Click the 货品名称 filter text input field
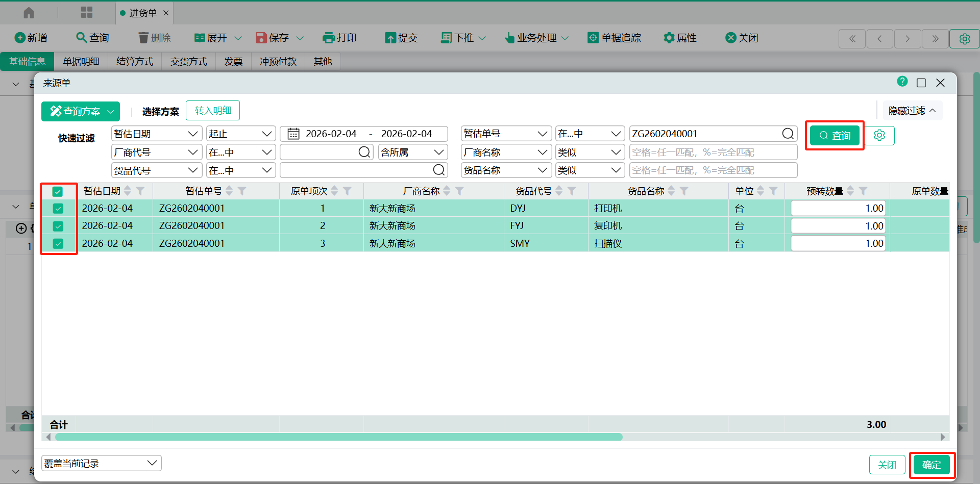 (713, 170)
